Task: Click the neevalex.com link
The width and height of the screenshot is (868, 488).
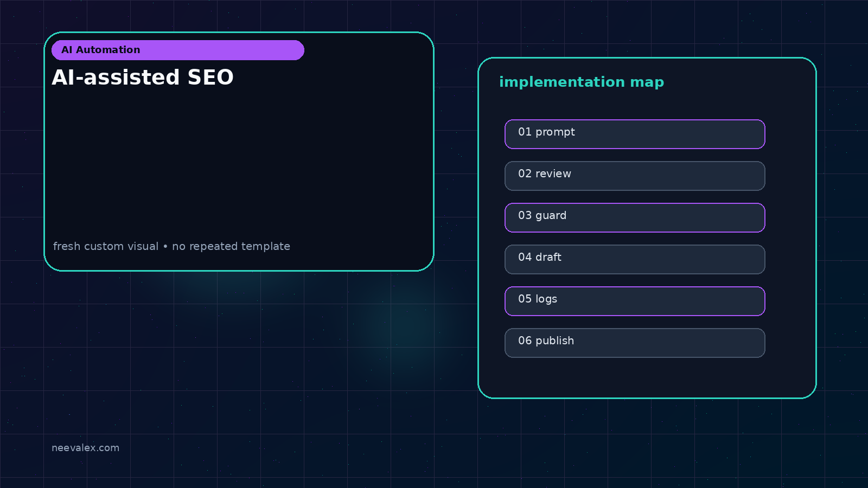Action: point(85,448)
